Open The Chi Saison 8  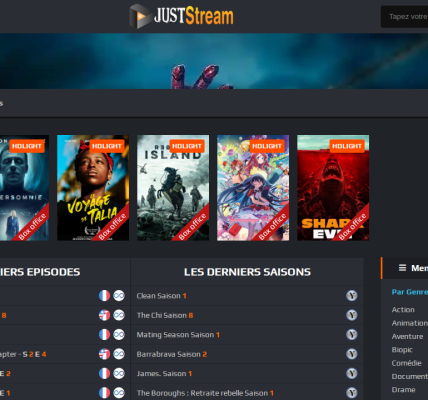pos(165,315)
